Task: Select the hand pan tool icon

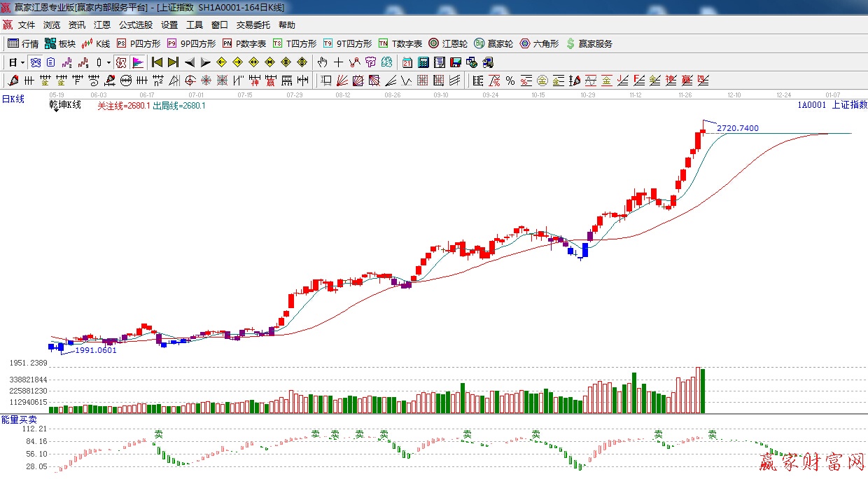Action: 323,62
